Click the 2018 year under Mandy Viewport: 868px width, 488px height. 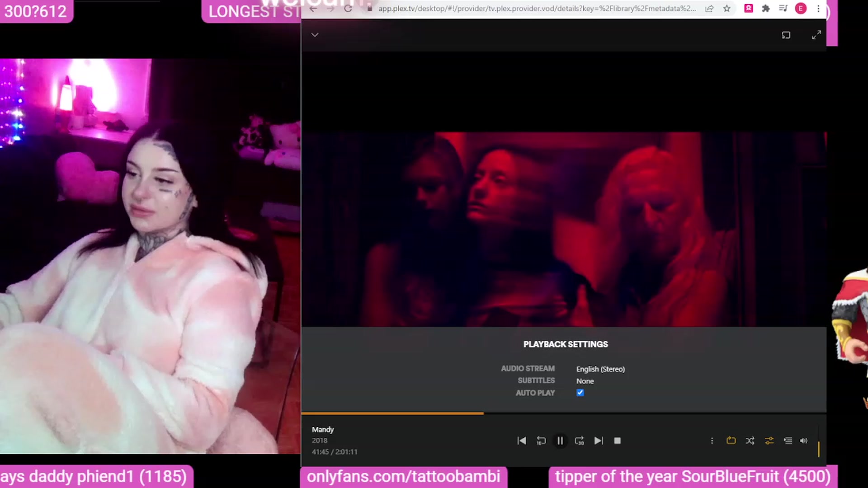(320, 441)
